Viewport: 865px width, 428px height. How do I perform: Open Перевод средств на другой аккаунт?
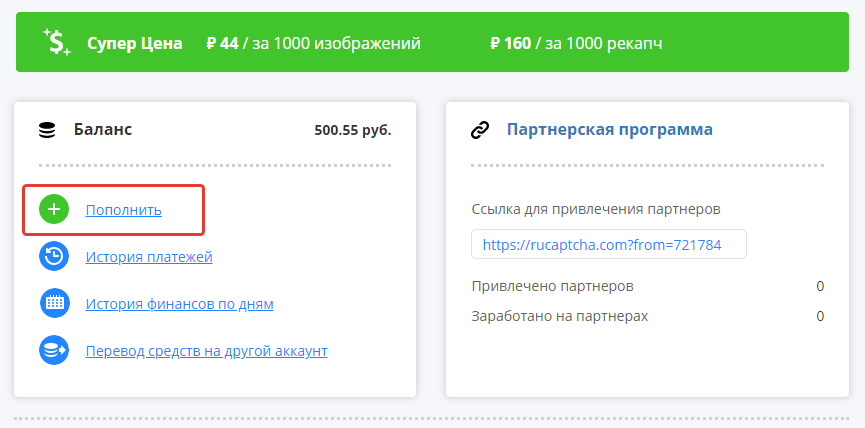(x=207, y=351)
